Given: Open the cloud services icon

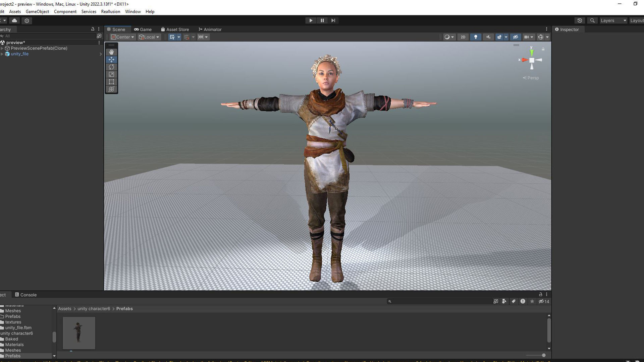Looking at the screenshot, I should click(x=14, y=20).
